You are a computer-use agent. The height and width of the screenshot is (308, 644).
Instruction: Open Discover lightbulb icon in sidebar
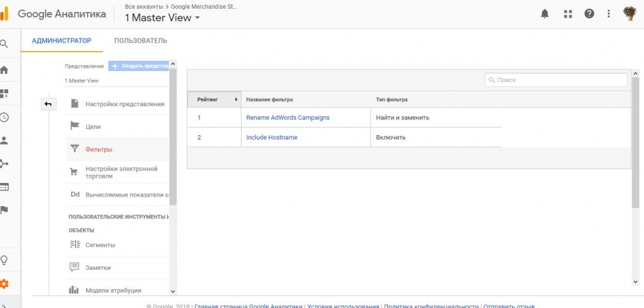tap(4, 260)
